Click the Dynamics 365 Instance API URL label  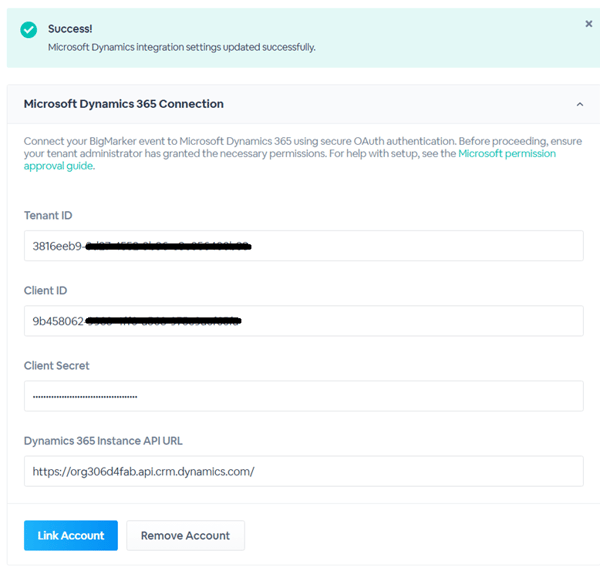tap(103, 441)
